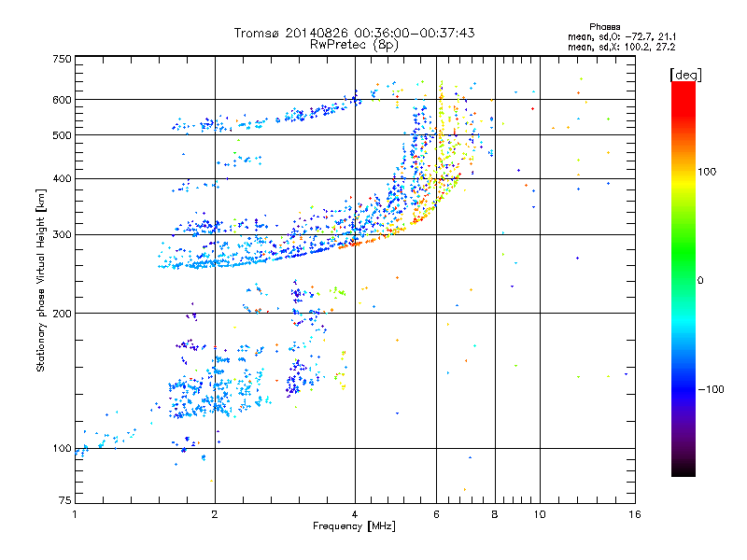Click the phase color scale bar

click(x=684, y=279)
